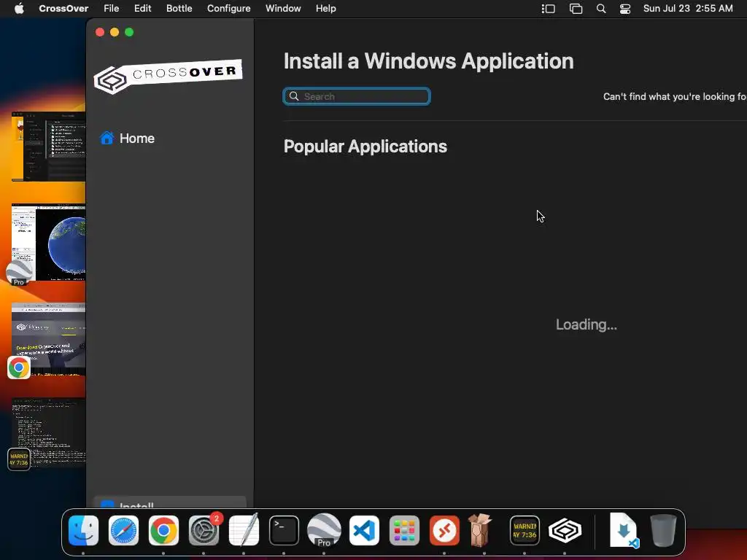Open the brown box app in Dock

click(x=480, y=531)
